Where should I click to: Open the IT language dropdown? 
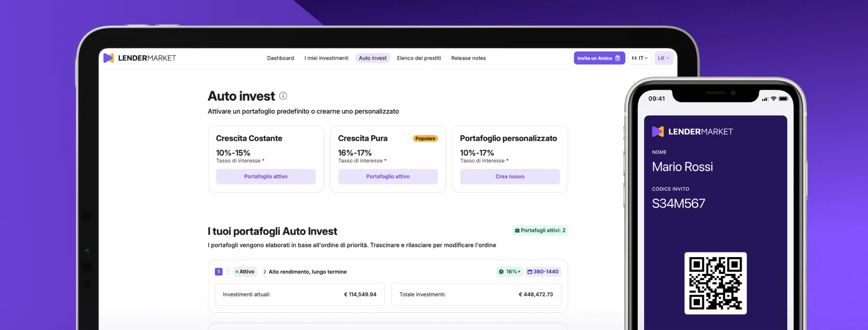639,58
